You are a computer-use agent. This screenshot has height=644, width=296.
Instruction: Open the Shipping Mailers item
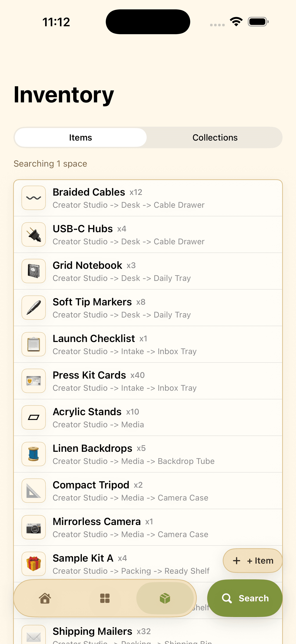click(x=148, y=631)
